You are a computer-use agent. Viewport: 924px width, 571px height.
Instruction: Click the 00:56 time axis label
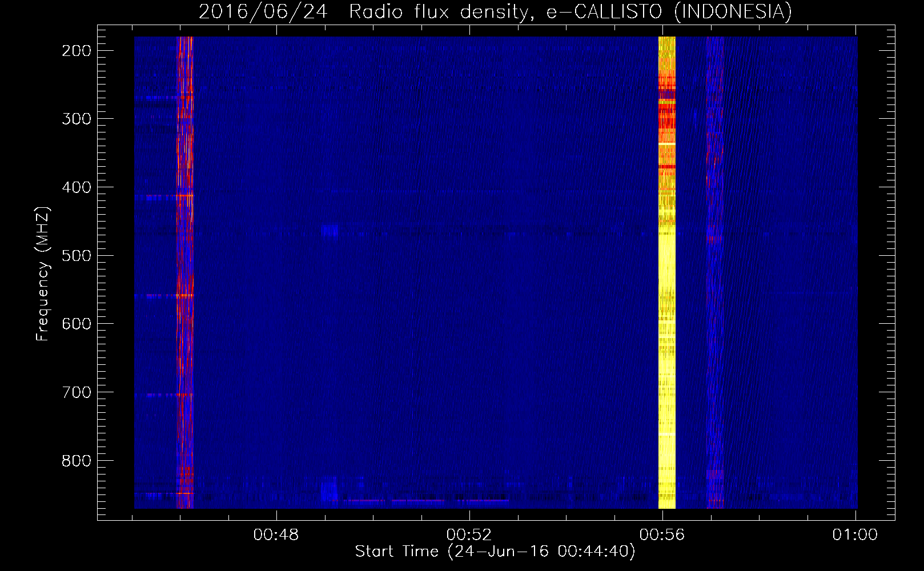pos(662,535)
